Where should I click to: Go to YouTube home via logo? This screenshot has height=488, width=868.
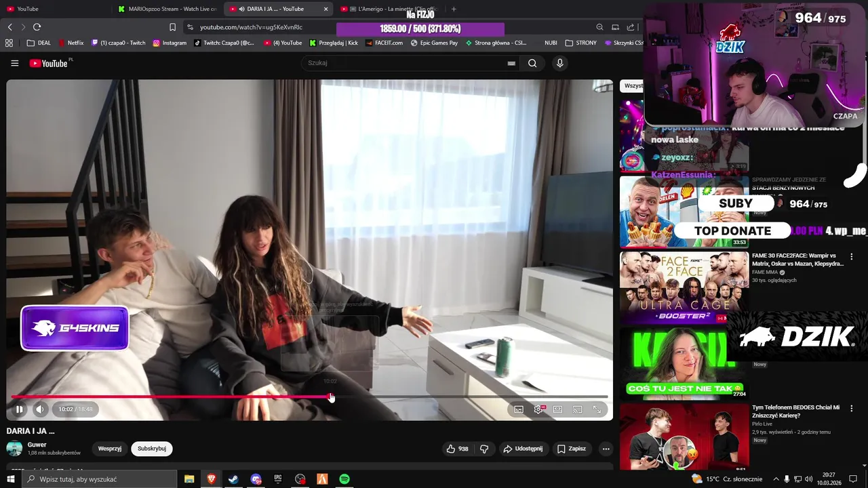coord(49,63)
